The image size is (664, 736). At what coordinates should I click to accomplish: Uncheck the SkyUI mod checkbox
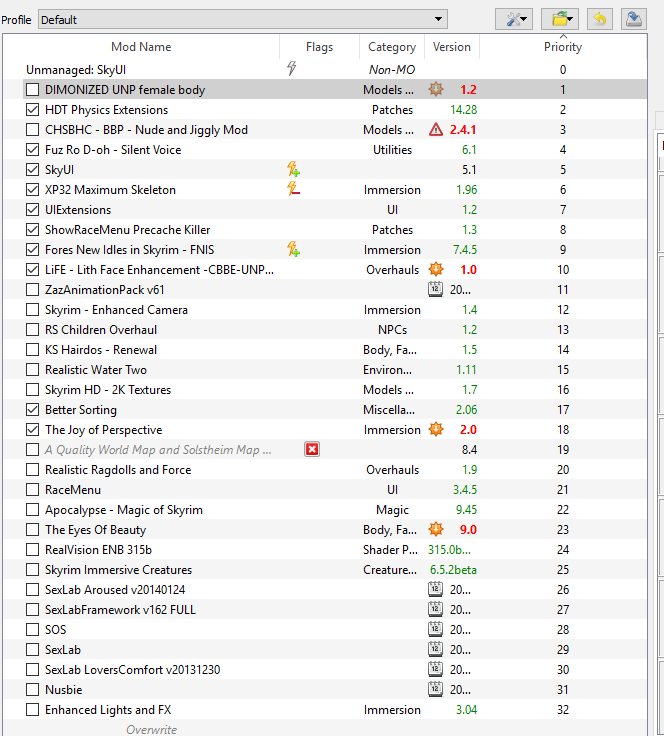pyautogui.click(x=32, y=169)
